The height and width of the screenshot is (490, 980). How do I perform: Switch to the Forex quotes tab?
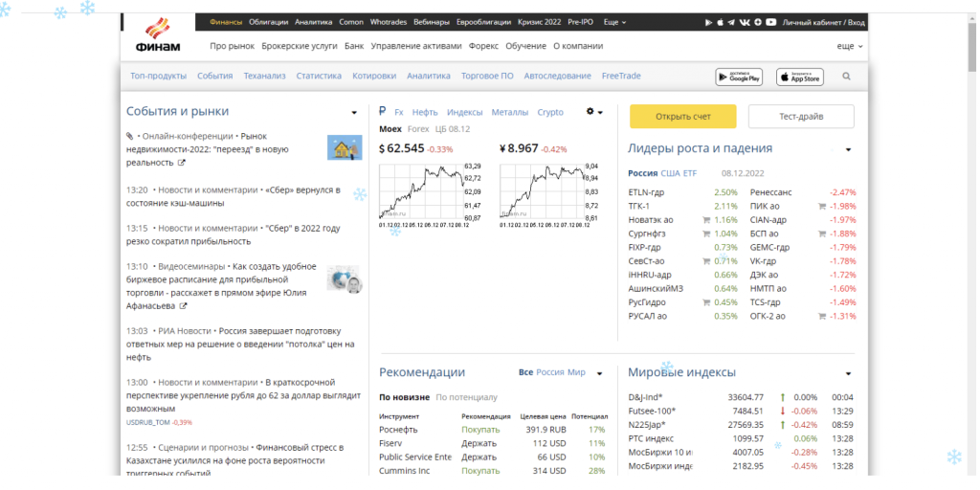tap(418, 128)
